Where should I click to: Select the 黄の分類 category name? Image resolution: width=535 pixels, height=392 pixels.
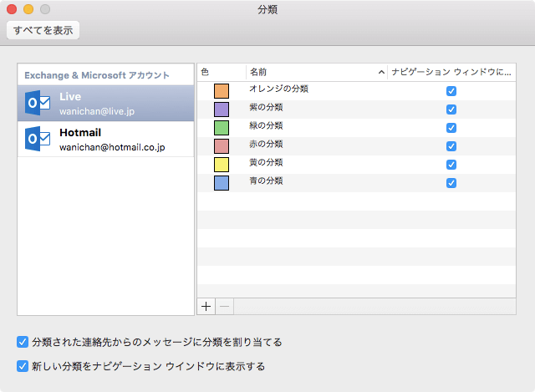[x=267, y=162]
